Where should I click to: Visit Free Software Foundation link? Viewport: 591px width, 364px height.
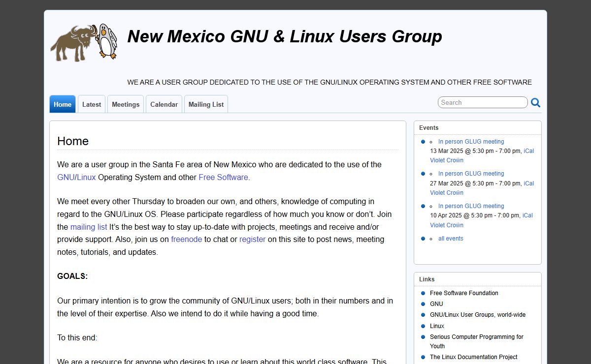[464, 293]
